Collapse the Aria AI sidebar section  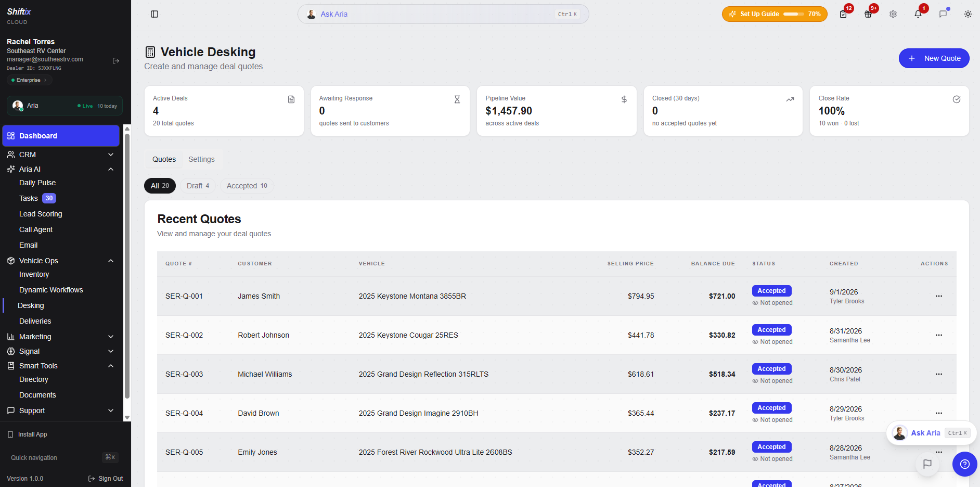click(x=60, y=169)
